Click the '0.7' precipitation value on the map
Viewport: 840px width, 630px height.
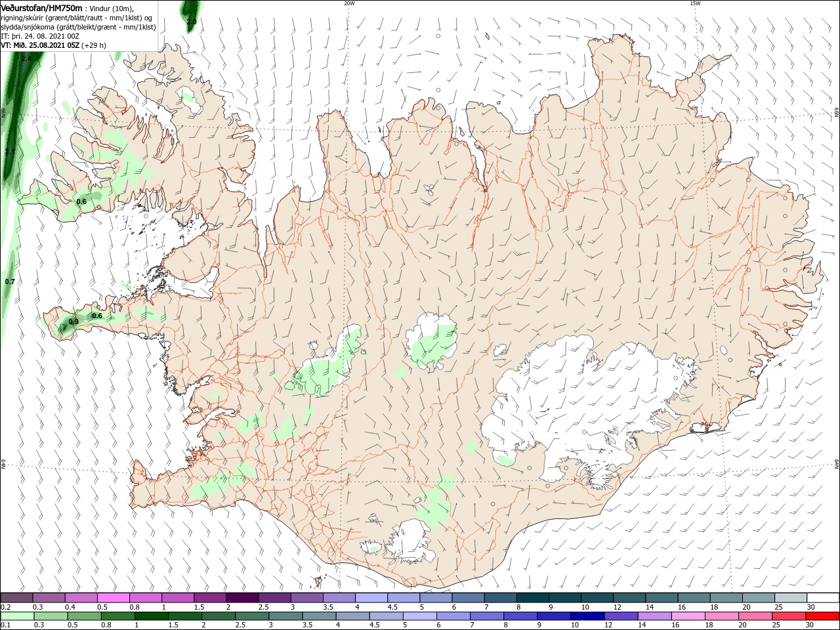pyautogui.click(x=10, y=282)
